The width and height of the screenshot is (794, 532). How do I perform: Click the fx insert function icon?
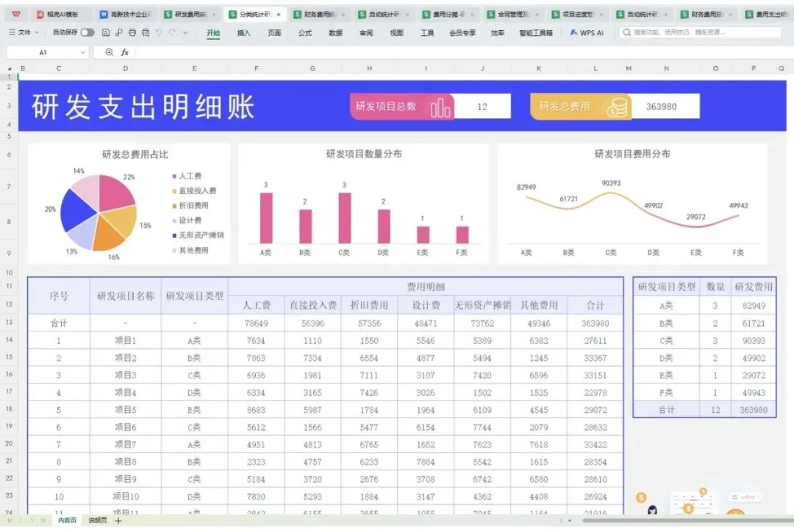(124, 52)
